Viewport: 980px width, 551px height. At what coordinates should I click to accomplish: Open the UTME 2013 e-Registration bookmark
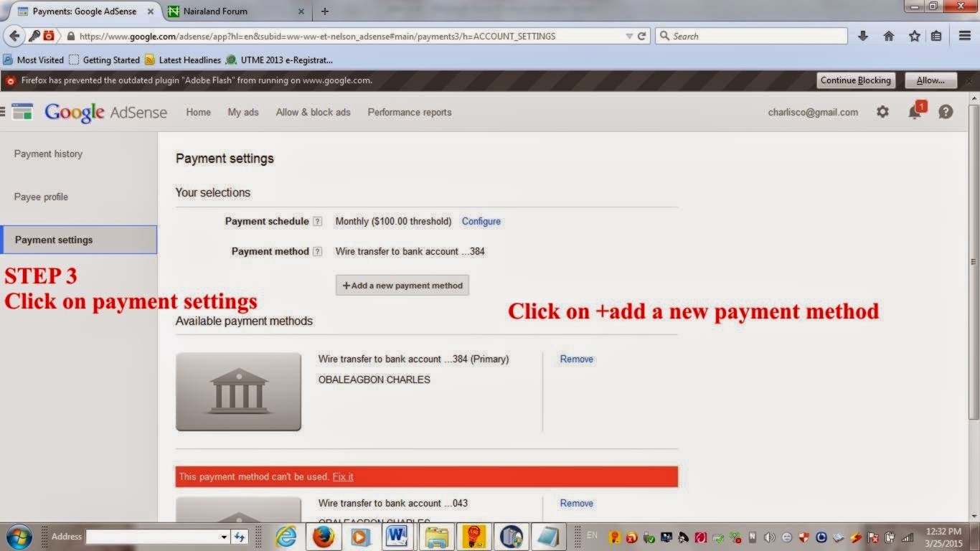click(x=279, y=60)
